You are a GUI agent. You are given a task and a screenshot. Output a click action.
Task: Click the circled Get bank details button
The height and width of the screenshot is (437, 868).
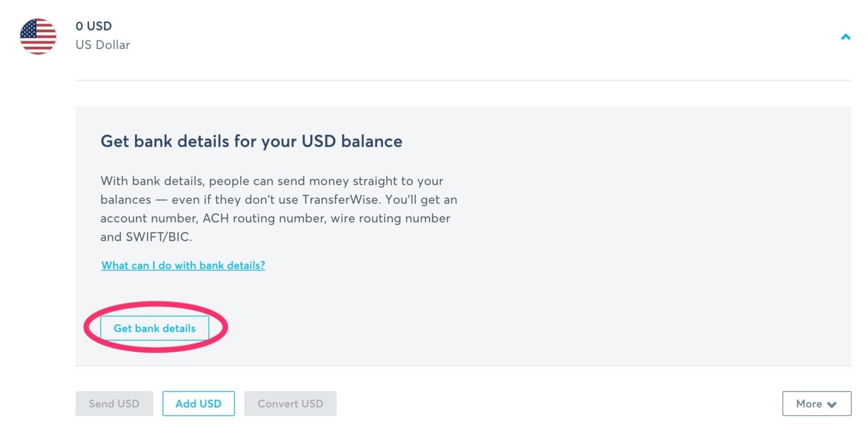click(155, 327)
